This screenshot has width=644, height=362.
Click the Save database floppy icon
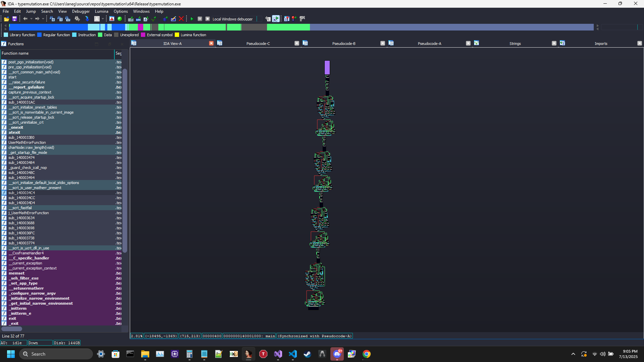[x=14, y=19]
